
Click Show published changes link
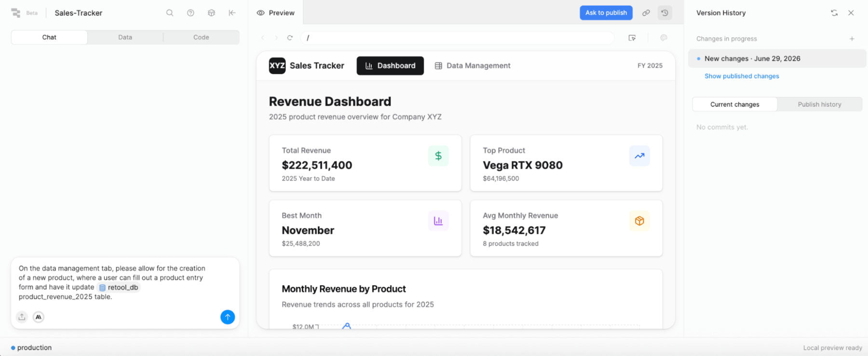742,76
